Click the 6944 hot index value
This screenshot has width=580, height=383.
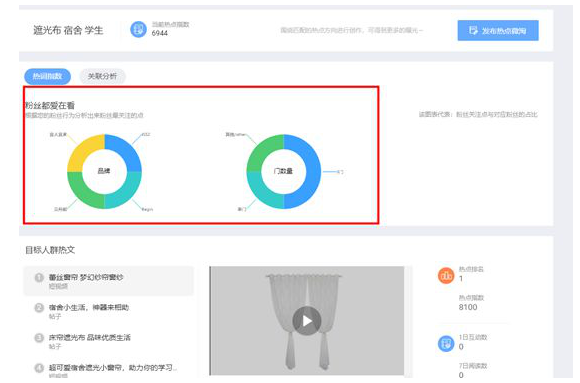click(160, 33)
